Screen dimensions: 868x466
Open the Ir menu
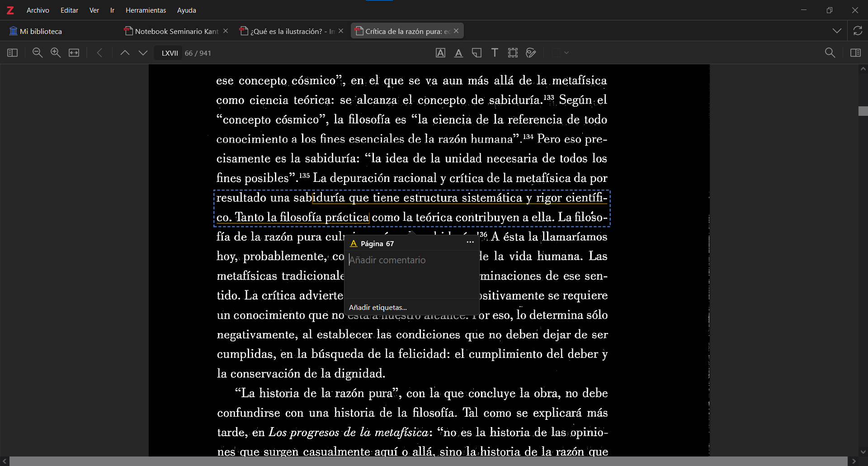[112, 10]
